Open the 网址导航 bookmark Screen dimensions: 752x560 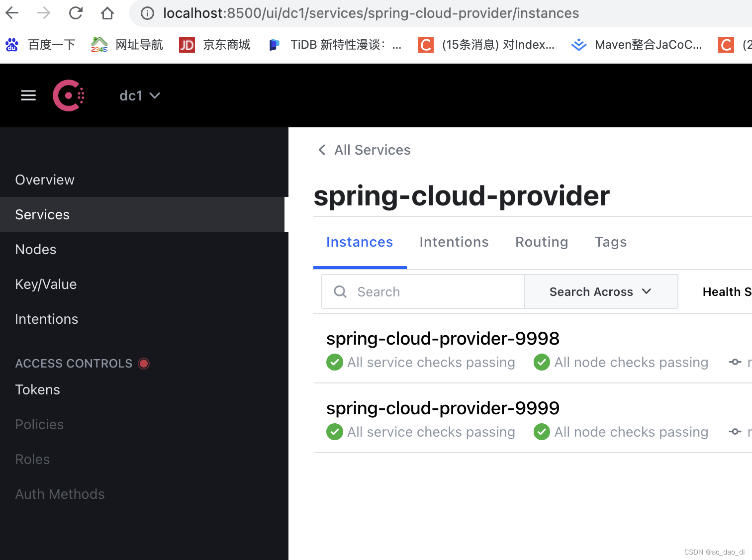(127, 45)
